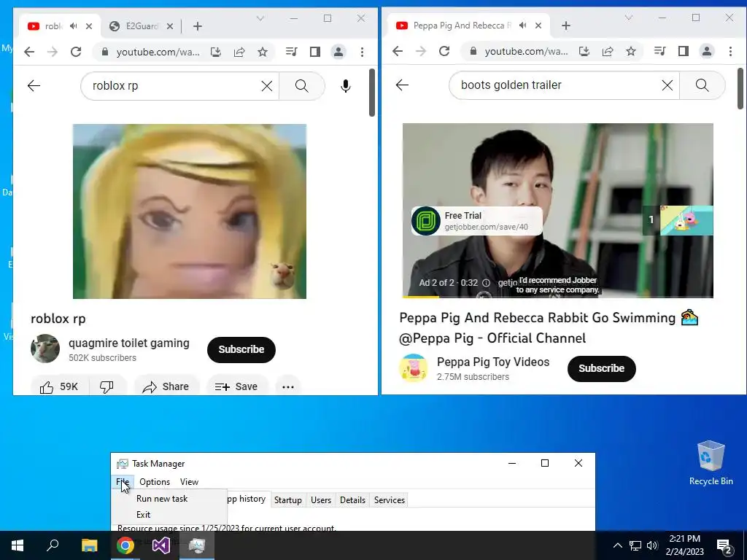Click YouTube back arrow beside roblox rp search
This screenshot has width=747, height=560.
pyautogui.click(x=34, y=86)
